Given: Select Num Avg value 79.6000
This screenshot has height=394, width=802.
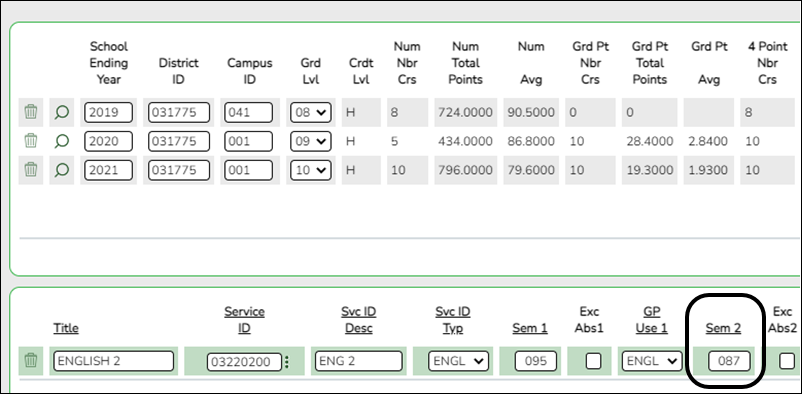Looking at the screenshot, I should (531, 169).
